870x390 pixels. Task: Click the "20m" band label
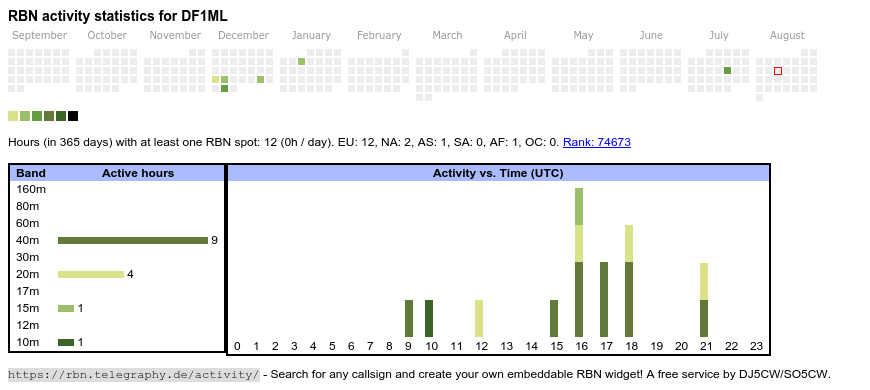[28, 274]
